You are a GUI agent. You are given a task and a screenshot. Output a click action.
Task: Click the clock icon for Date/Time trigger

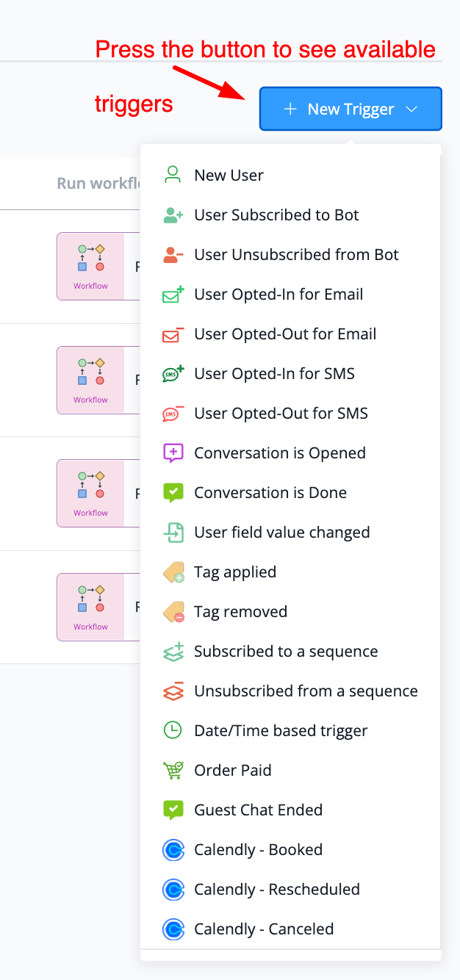click(x=173, y=731)
